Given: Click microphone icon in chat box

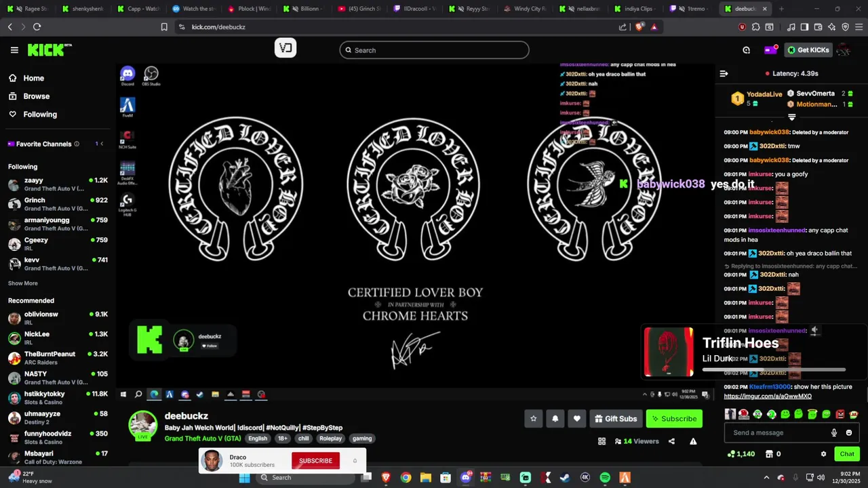Looking at the screenshot, I should 834,432.
